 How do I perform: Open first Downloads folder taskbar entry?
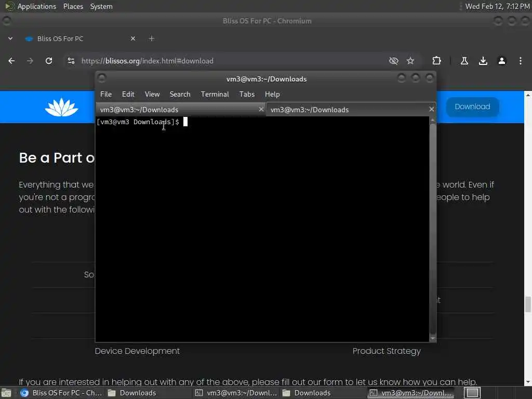tap(132, 393)
